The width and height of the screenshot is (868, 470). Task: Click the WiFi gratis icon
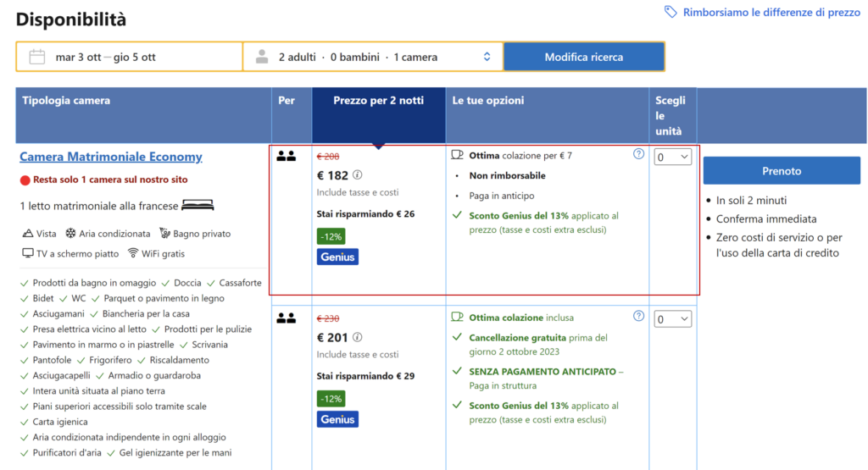pyautogui.click(x=133, y=253)
